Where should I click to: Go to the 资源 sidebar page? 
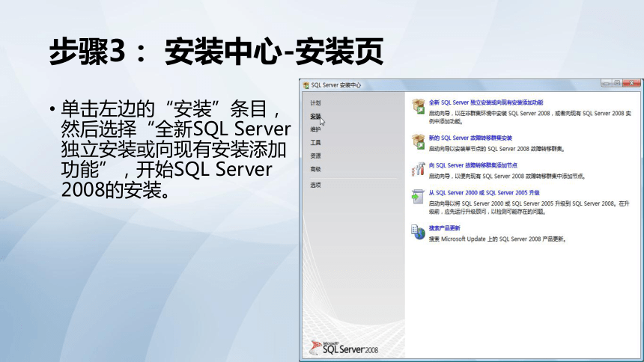point(315,156)
